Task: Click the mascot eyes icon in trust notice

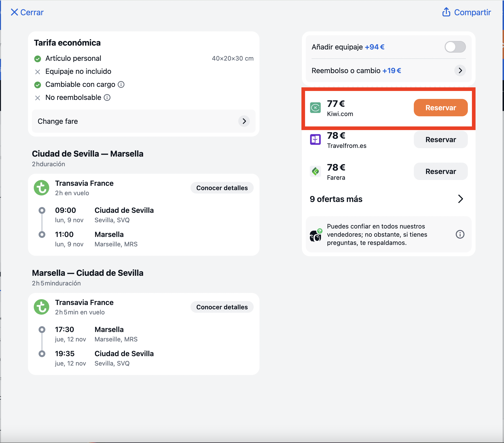Action: (315, 235)
